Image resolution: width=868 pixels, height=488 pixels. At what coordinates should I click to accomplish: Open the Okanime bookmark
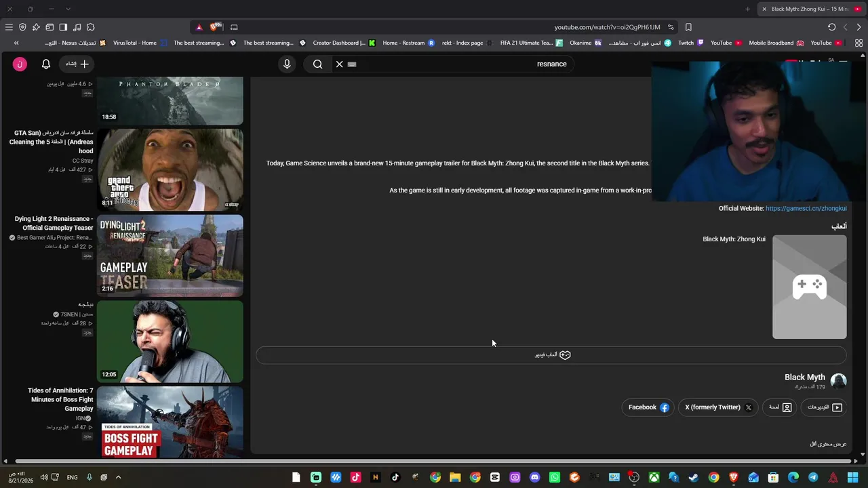tap(586, 43)
